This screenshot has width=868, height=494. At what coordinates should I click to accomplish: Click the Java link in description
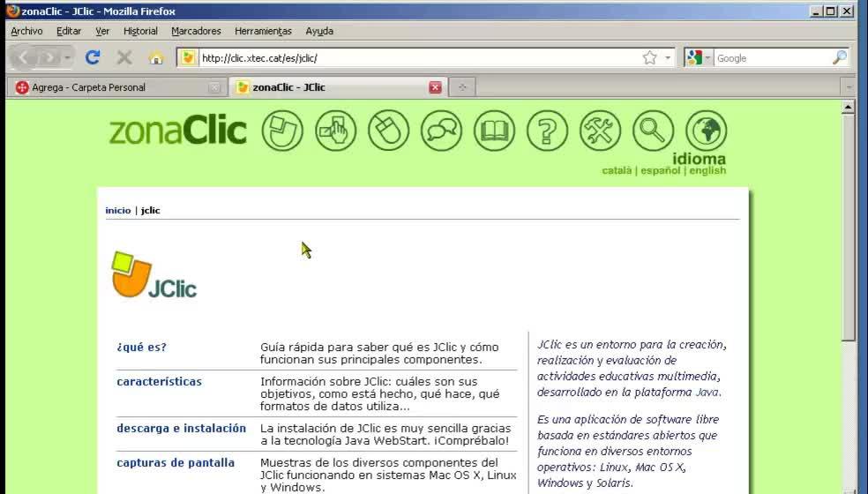707,392
